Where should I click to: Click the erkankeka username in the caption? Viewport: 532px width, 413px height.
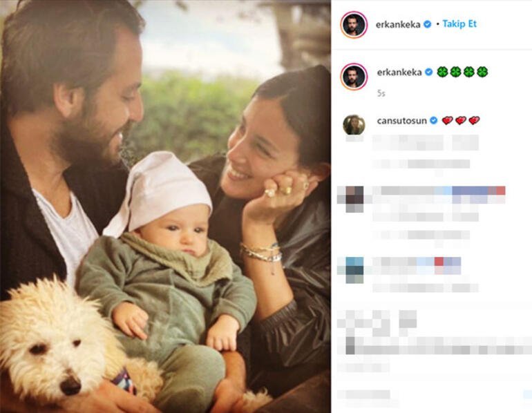(x=399, y=73)
